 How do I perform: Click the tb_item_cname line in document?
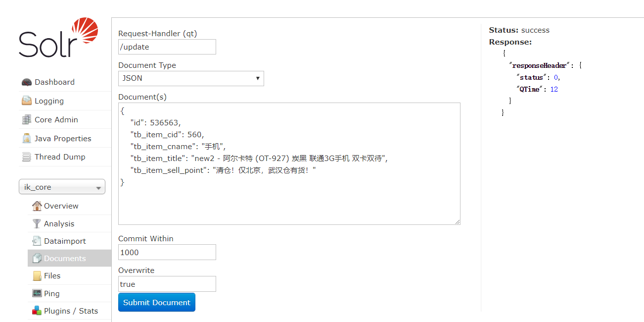tap(178, 146)
